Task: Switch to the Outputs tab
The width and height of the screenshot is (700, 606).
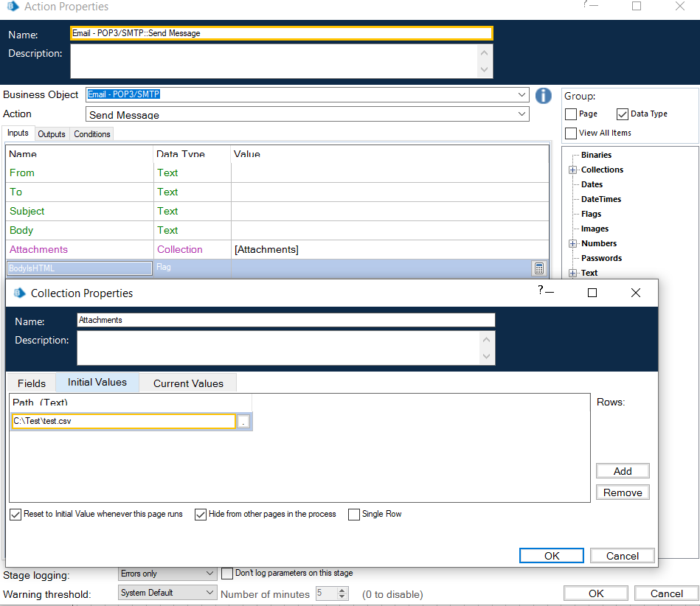Action: [x=52, y=134]
